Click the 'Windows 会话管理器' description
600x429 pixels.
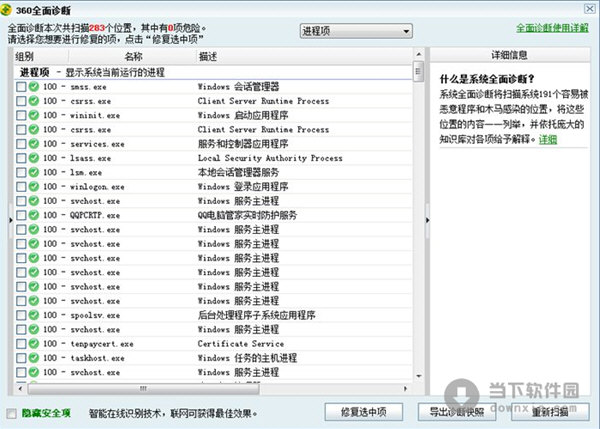[238, 86]
